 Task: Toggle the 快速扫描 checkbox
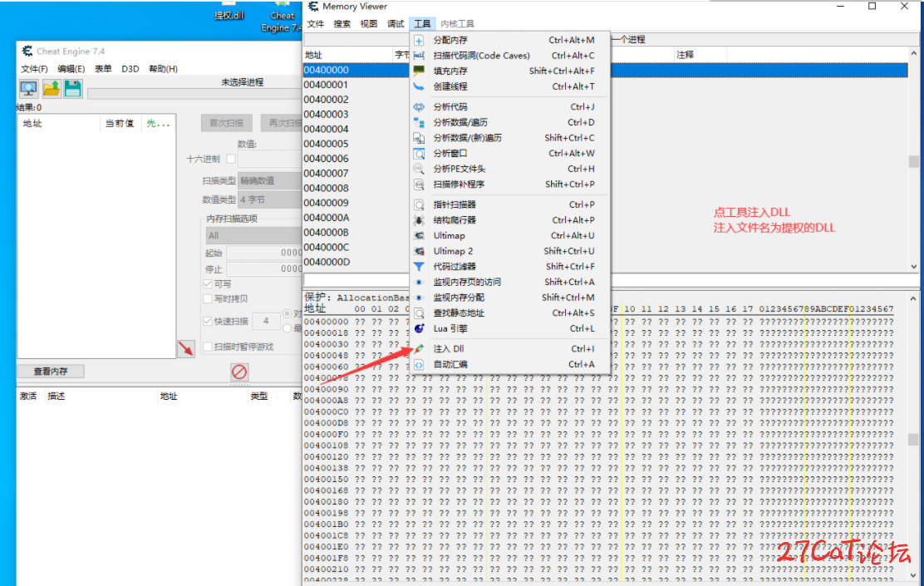click(x=208, y=322)
